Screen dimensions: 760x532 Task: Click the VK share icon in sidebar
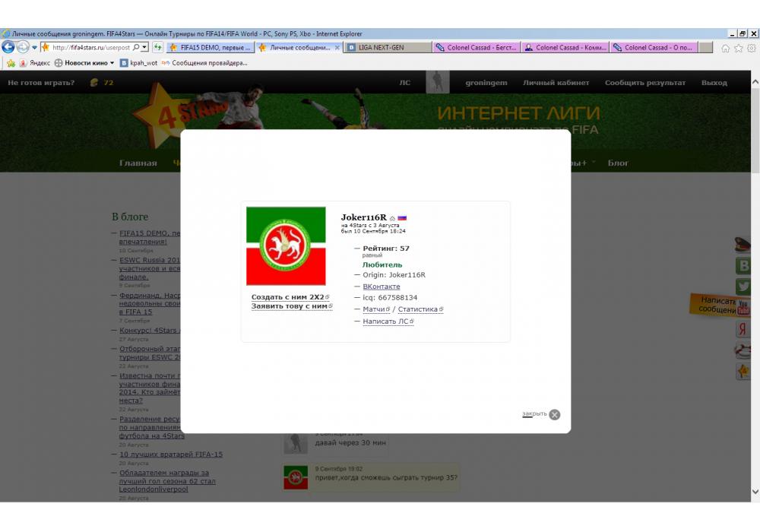coord(743,266)
